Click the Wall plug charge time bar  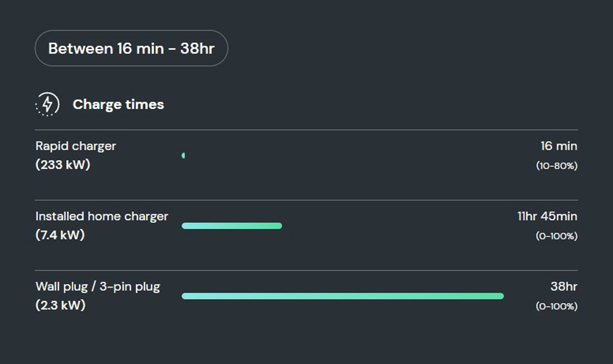tap(342, 296)
